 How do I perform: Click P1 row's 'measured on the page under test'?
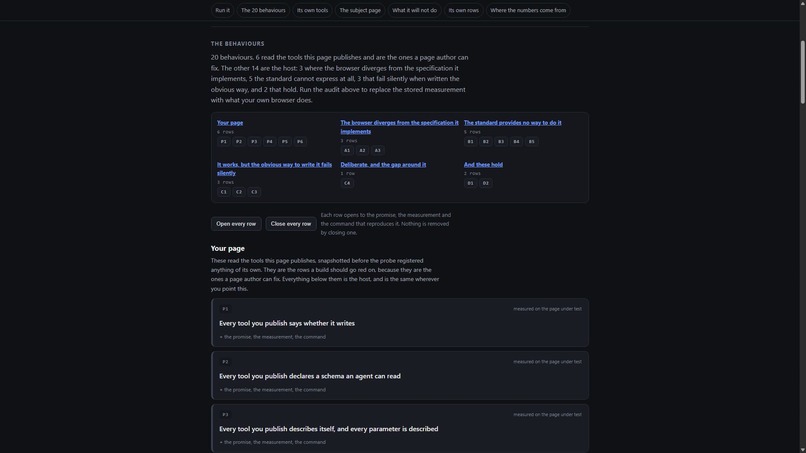[547, 309]
